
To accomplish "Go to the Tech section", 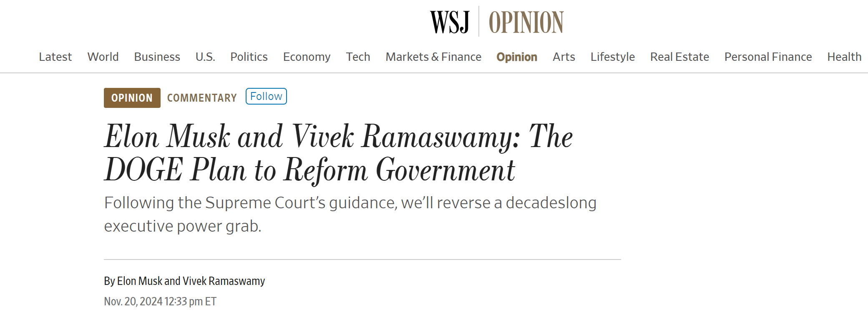I will (358, 57).
